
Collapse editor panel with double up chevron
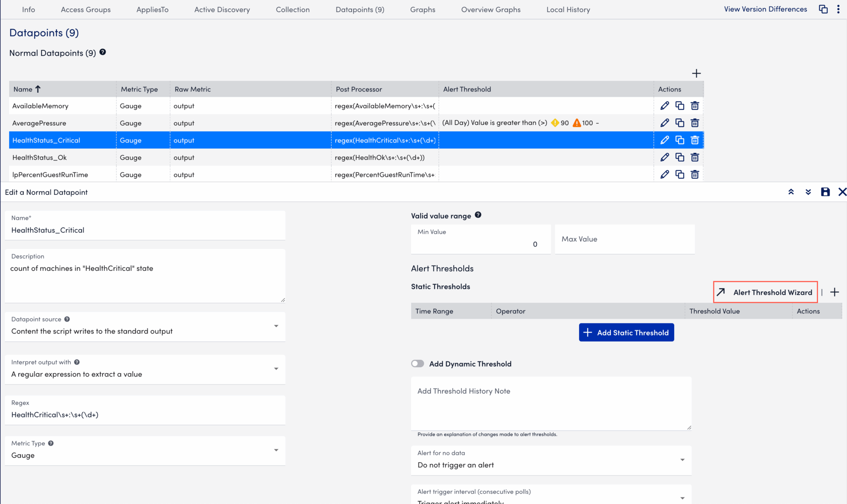[x=791, y=192]
